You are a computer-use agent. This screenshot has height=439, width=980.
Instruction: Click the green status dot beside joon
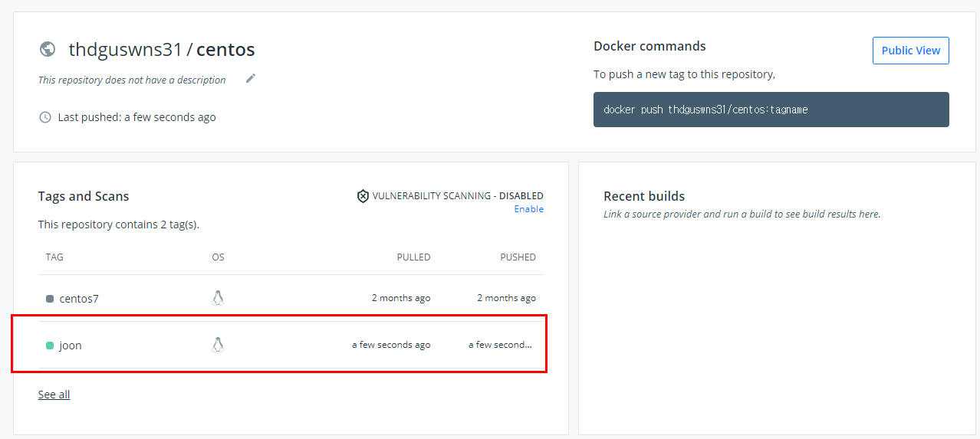click(50, 346)
